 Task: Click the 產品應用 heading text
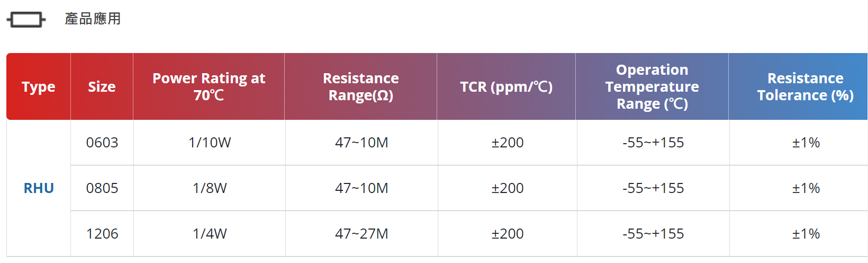93,19
